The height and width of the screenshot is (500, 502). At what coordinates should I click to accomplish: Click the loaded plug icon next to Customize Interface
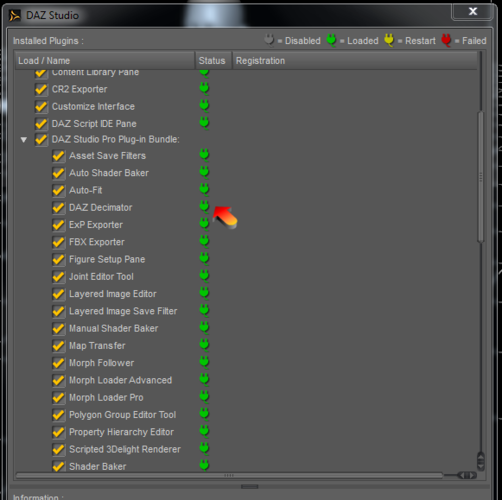coord(204,106)
